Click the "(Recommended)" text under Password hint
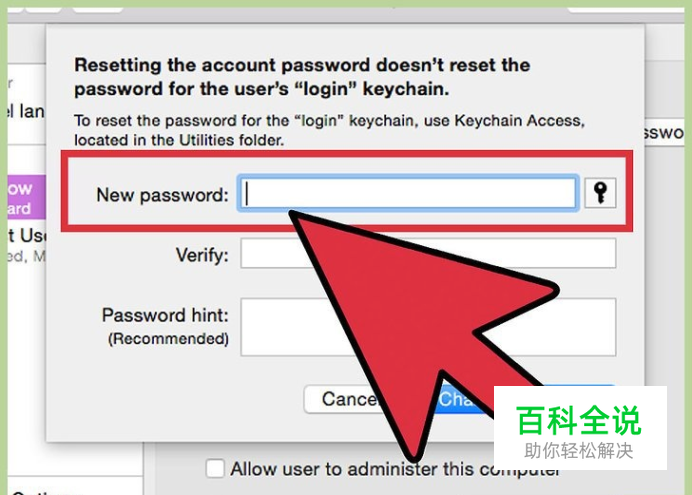This screenshot has height=495, width=692. click(168, 339)
